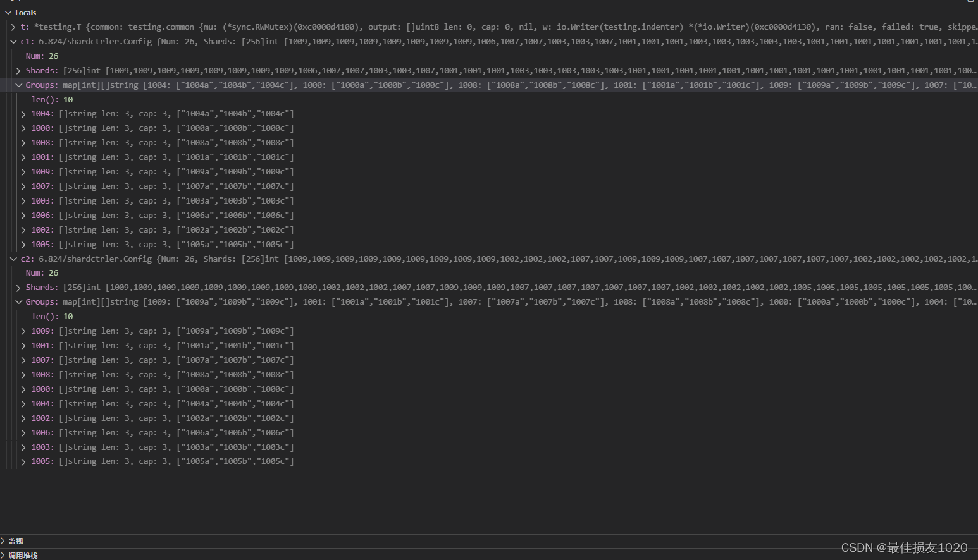
Task: Select the 1007 entry in c1 Groups
Action: pos(489,186)
